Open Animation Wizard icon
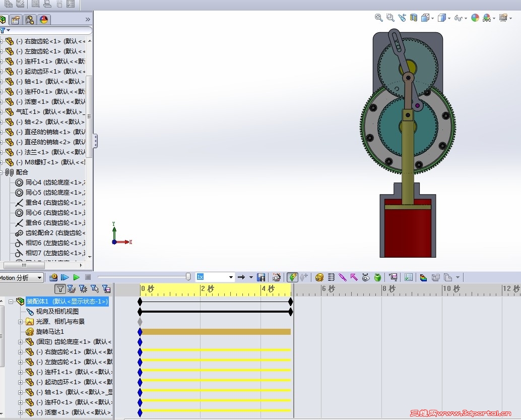Image resolution: width=521 pixels, height=420 pixels. [x=277, y=277]
